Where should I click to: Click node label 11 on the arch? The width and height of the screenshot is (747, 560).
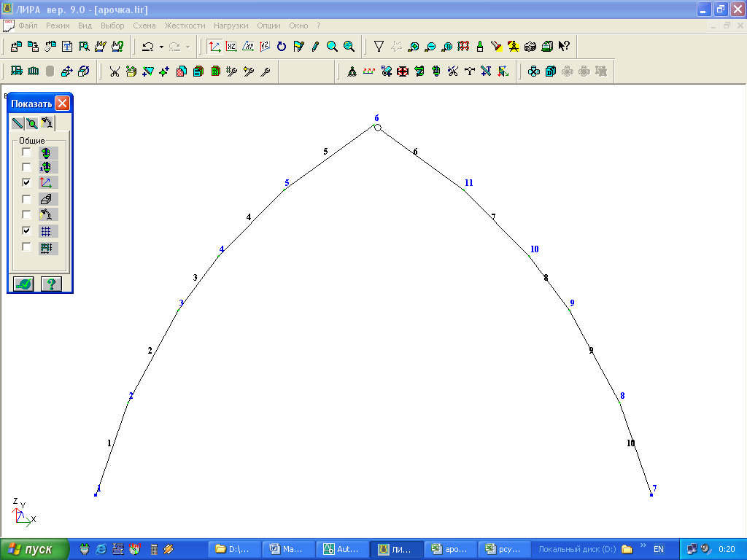coord(469,183)
